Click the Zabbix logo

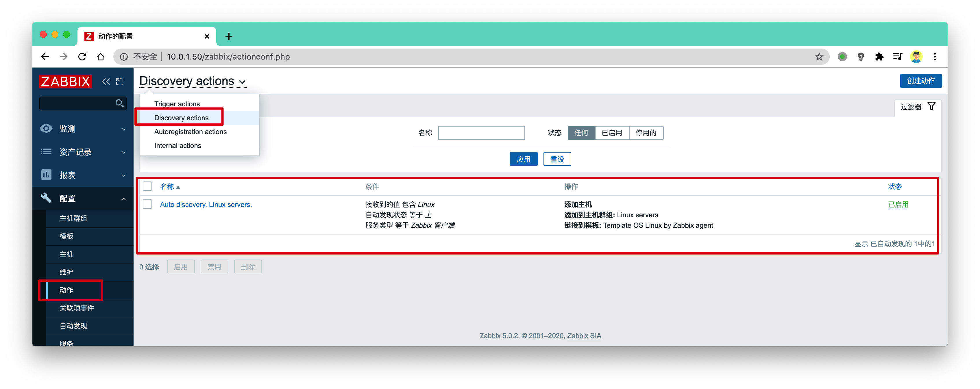(x=65, y=81)
